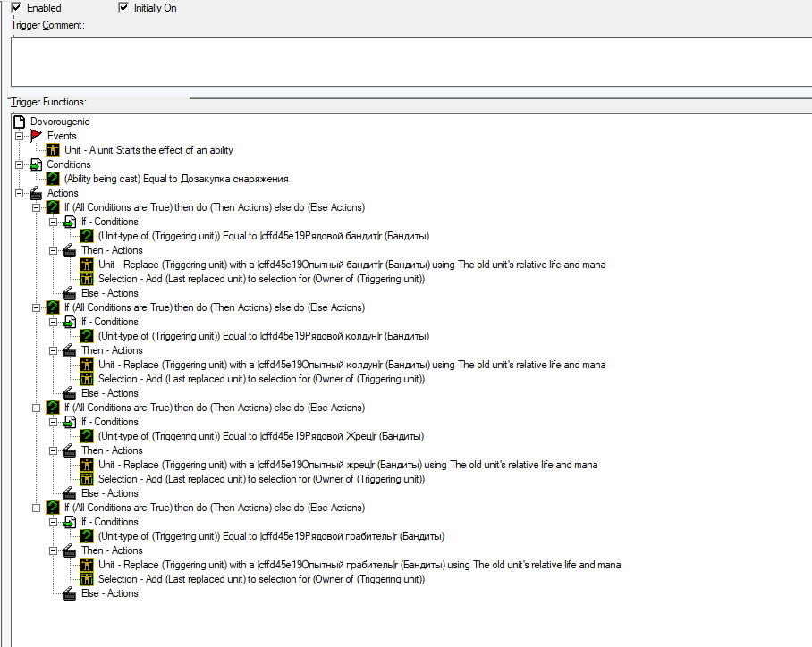Collapse Then - Actions in Жрец block

pyautogui.click(x=54, y=450)
